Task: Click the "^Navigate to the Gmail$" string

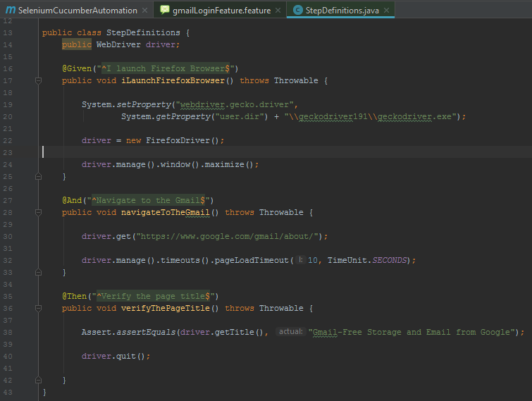Action: coord(148,200)
